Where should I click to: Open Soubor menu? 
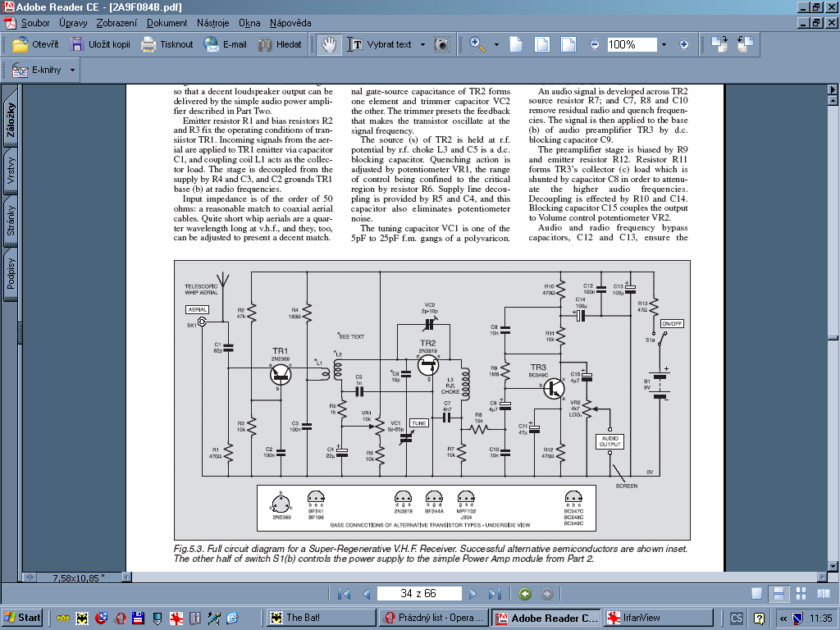coord(35,23)
